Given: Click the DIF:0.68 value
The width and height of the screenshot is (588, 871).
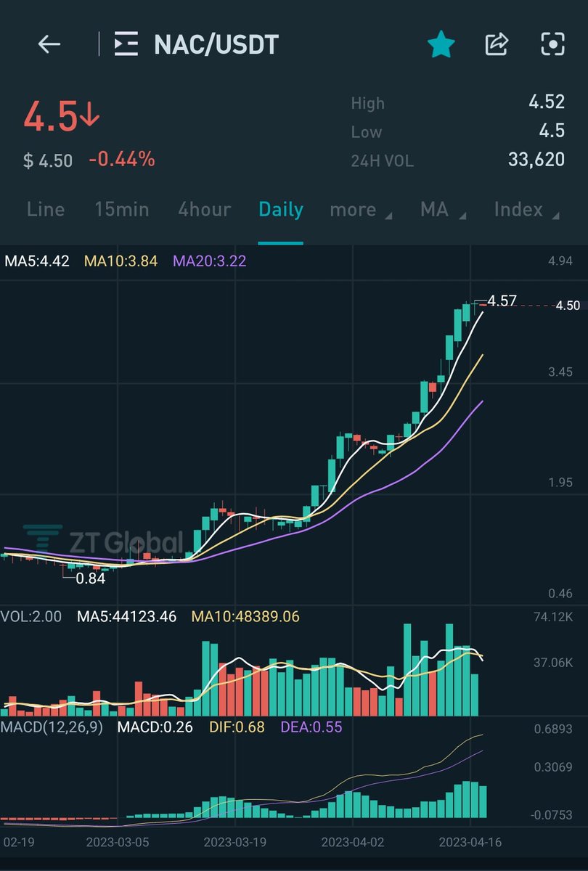Looking at the screenshot, I should click(x=237, y=727).
